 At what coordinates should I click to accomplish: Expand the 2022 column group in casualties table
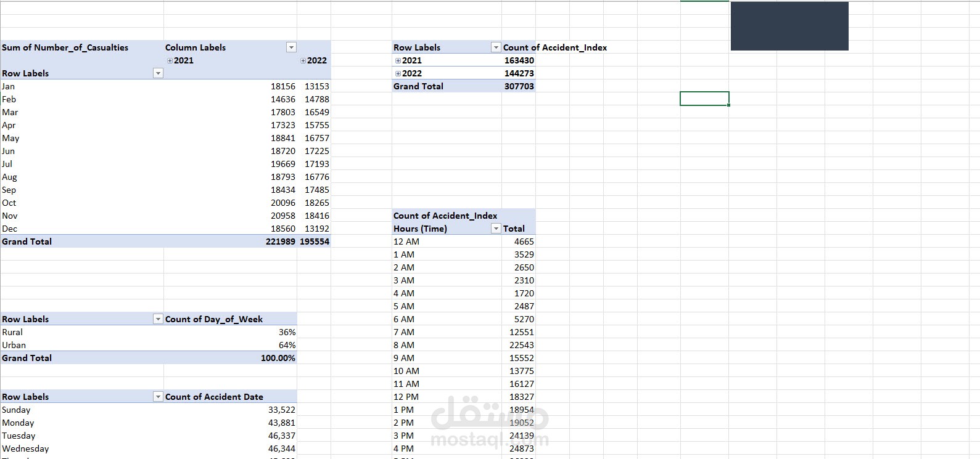[303, 60]
